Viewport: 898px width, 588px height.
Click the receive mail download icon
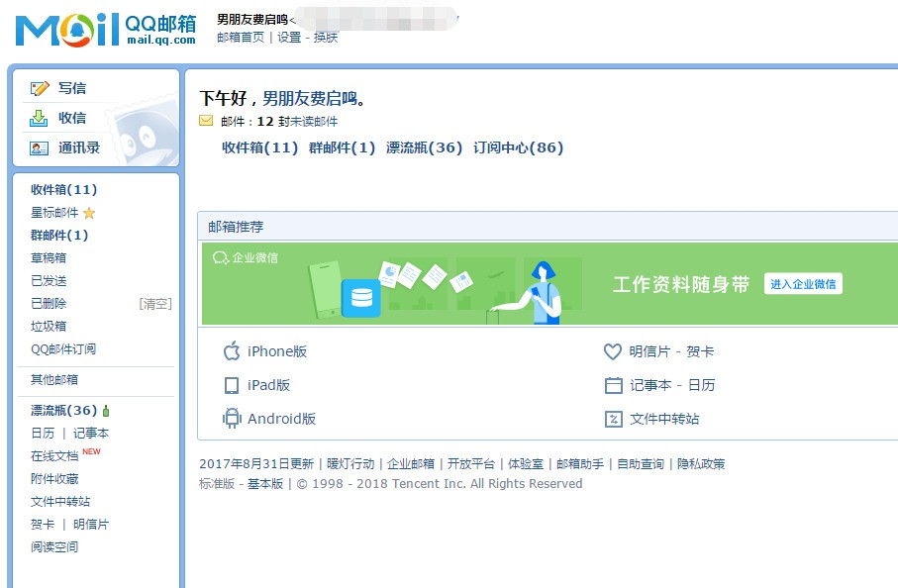(x=39, y=118)
